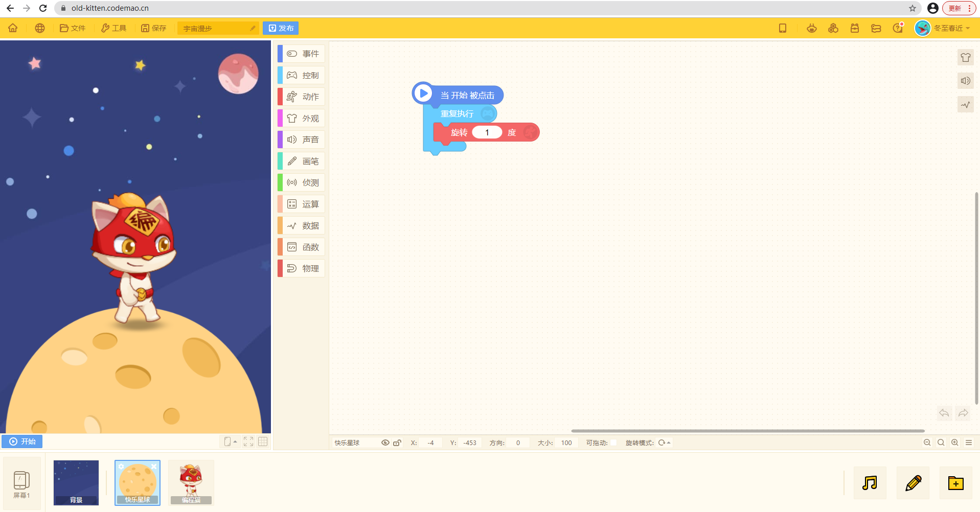The height and width of the screenshot is (512, 980).
Task: Select the 背景 background thumbnail
Action: coord(76,483)
